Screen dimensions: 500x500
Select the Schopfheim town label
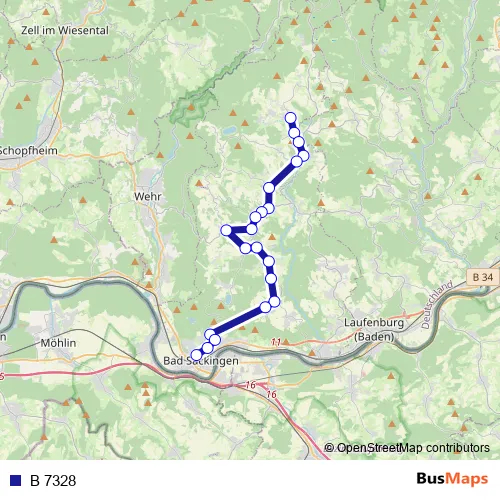click(29, 151)
